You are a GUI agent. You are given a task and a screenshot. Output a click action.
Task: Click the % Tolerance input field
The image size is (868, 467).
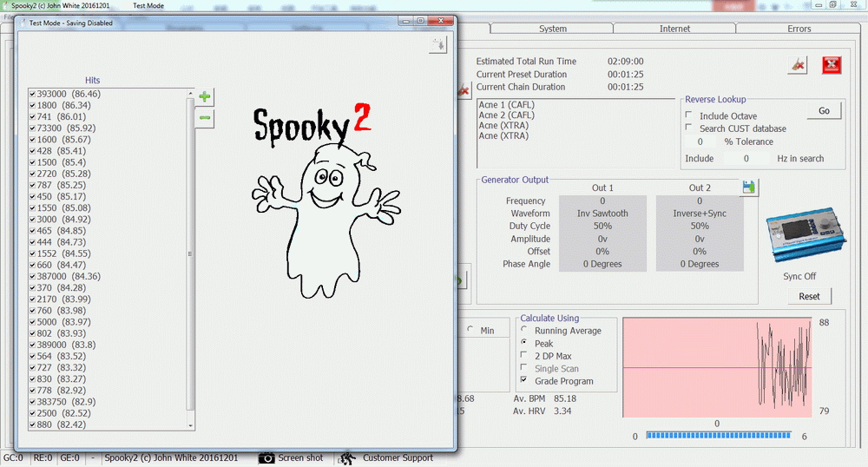(701, 141)
